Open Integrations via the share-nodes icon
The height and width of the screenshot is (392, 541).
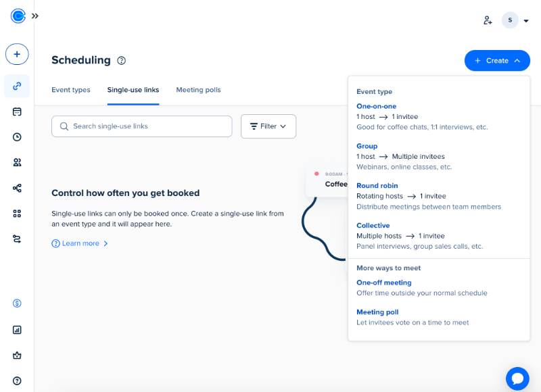[x=17, y=188]
